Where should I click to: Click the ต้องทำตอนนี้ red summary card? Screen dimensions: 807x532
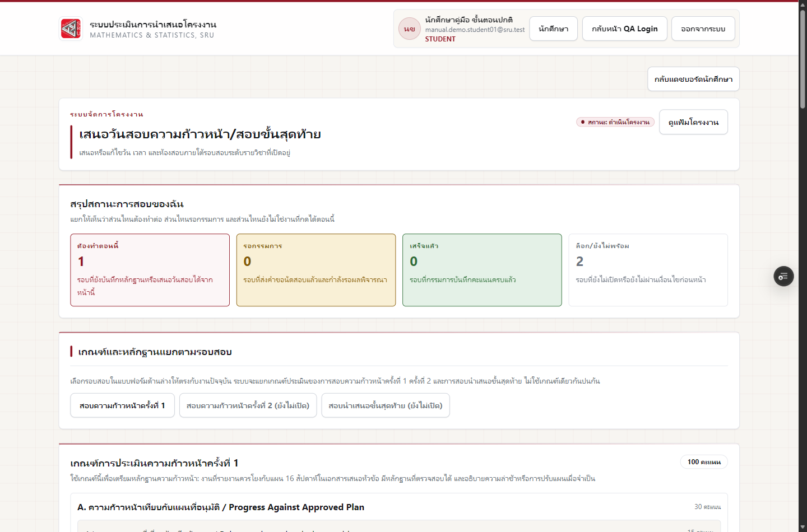[x=150, y=270]
